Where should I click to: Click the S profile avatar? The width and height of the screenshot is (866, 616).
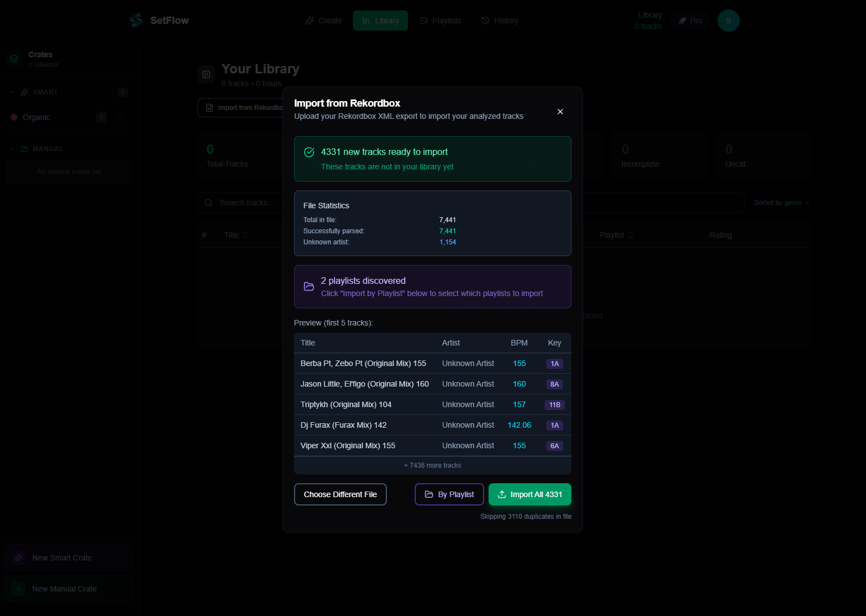pyautogui.click(x=728, y=20)
